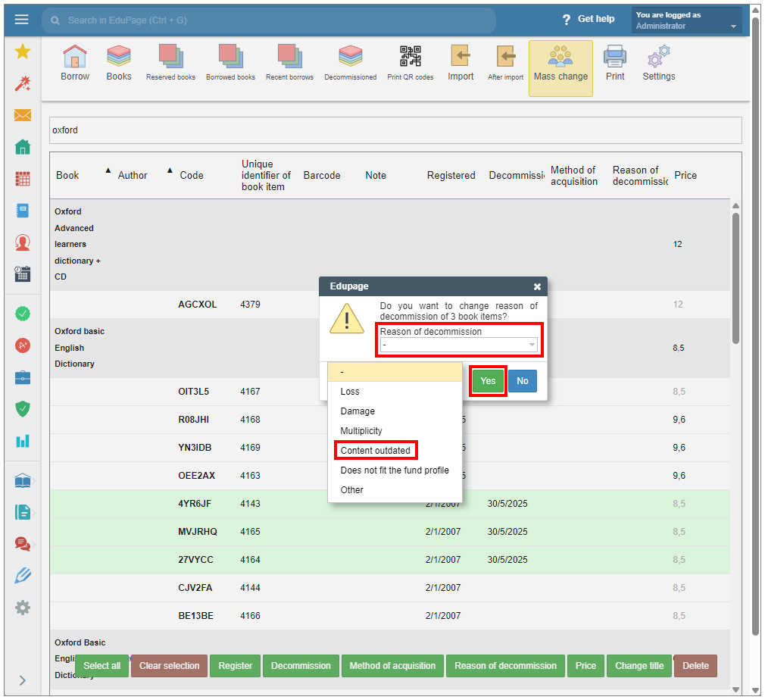Expand the sidebar with bottom chevron
The width and height of the screenshot is (765, 700).
pyautogui.click(x=22, y=680)
